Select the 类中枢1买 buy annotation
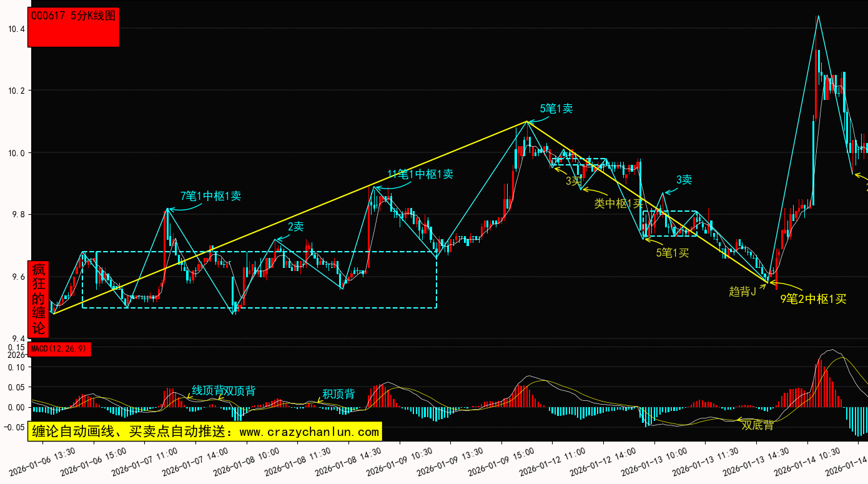The width and height of the screenshot is (868, 484). [x=618, y=203]
